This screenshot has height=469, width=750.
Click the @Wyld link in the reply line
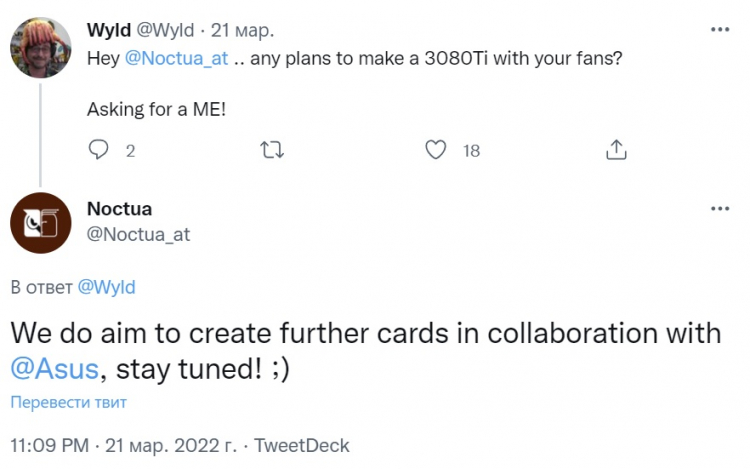click(x=105, y=287)
